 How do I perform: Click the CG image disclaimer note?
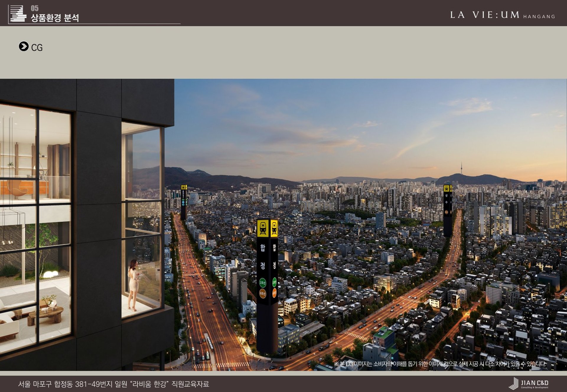(x=440, y=364)
